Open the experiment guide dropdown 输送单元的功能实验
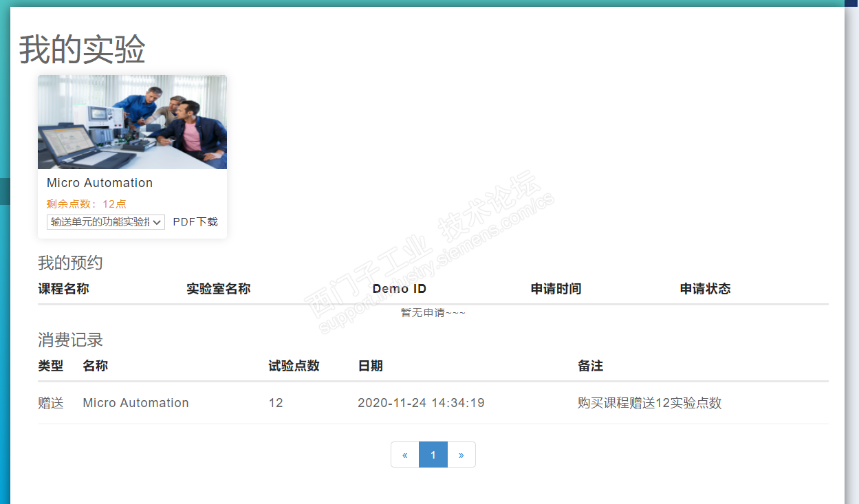 pos(106,221)
